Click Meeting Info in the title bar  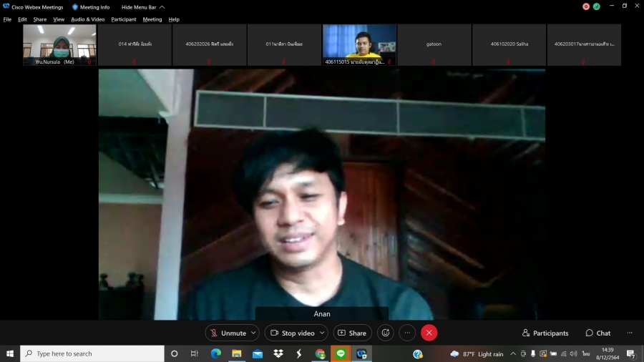[91, 6]
